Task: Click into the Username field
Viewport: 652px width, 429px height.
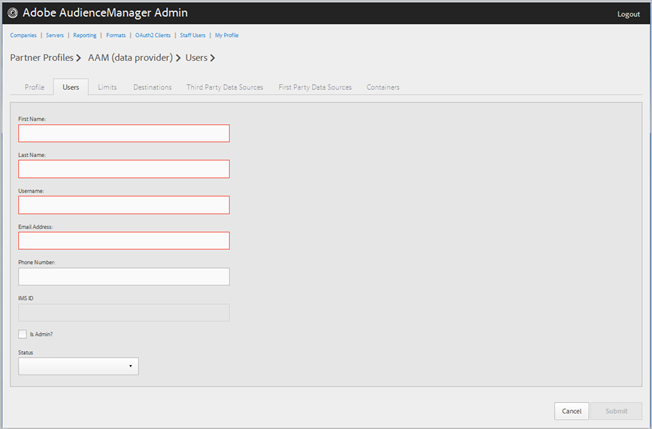Action: (124, 205)
